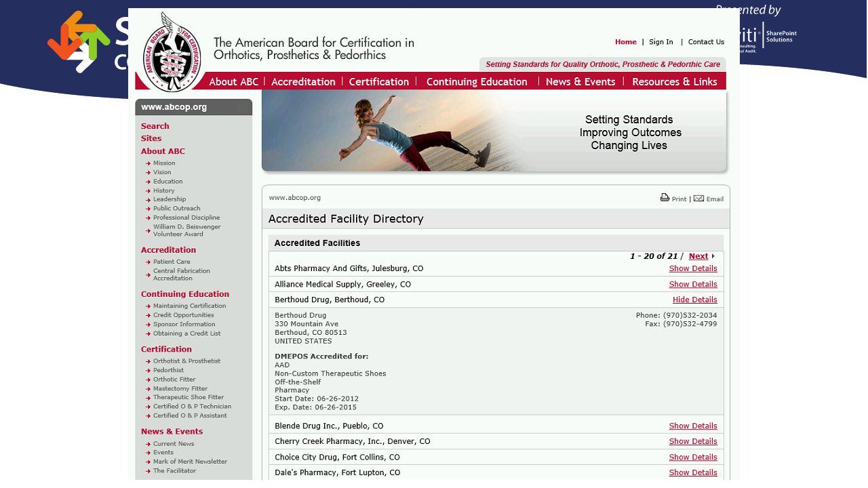The image size is (868, 488).
Task: Open the Patient Care link
Action: (172, 262)
